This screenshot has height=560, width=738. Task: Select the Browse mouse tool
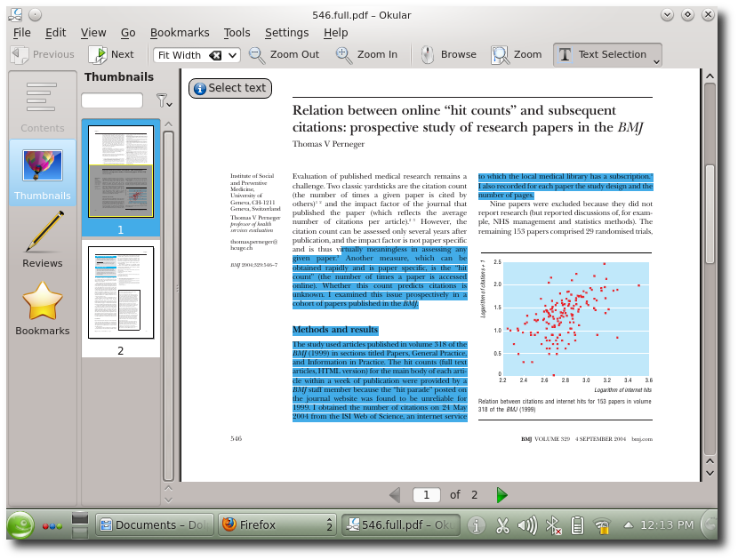(428, 54)
